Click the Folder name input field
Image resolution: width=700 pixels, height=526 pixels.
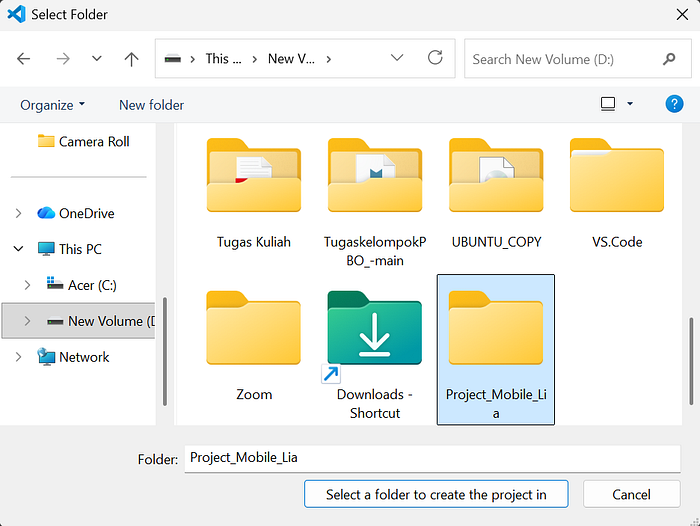432,458
